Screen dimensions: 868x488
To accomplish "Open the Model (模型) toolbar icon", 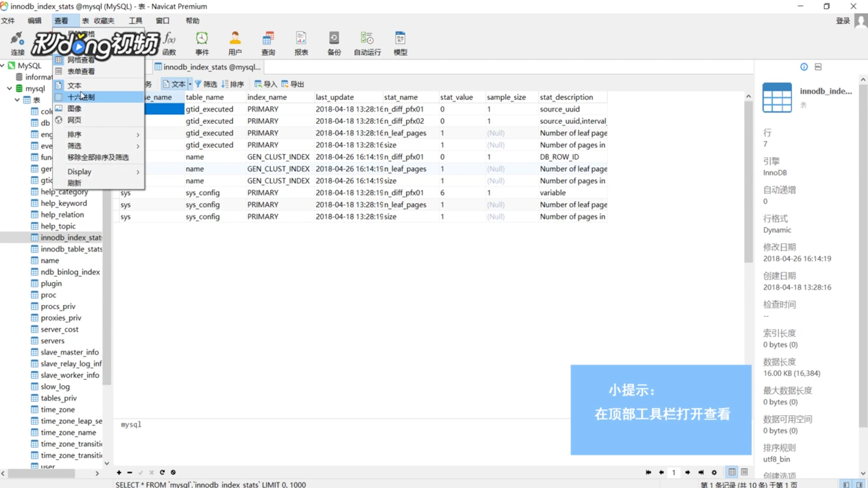I will [401, 43].
